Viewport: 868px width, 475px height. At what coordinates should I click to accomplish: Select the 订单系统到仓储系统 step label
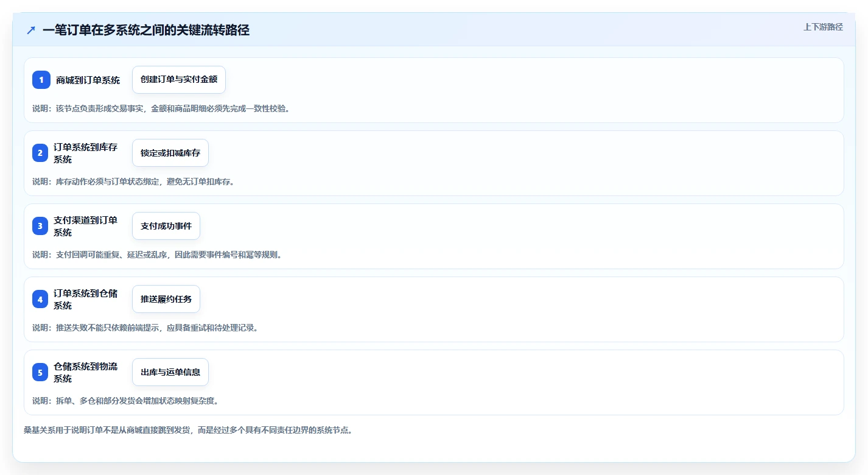(x=86, y=299)
